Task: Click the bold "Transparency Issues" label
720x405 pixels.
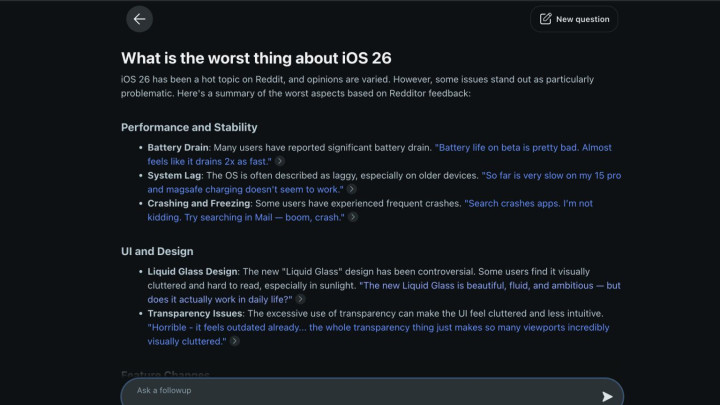Action: [x=195, y=314]
